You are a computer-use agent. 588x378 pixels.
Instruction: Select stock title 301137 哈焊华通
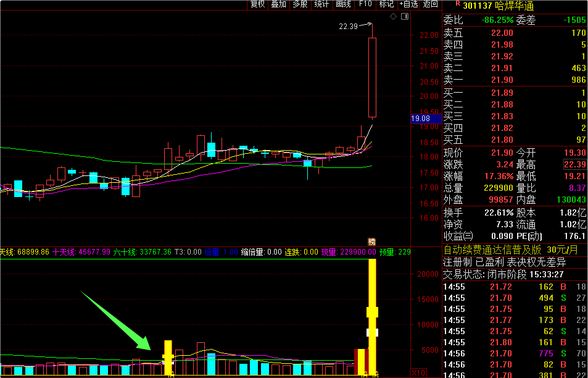coord(499,6)
